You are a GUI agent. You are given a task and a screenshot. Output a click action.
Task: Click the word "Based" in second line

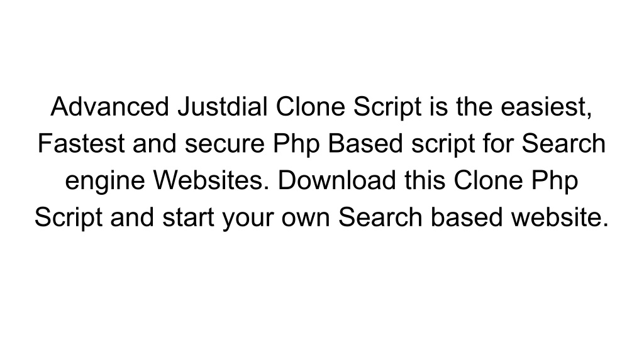point(365,143)
